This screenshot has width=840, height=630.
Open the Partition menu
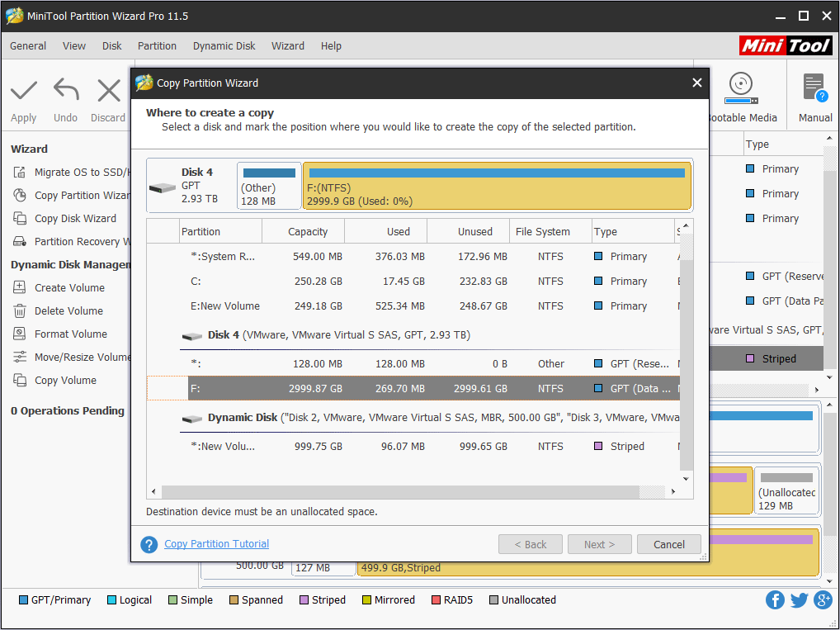click(x=157, y=46)
